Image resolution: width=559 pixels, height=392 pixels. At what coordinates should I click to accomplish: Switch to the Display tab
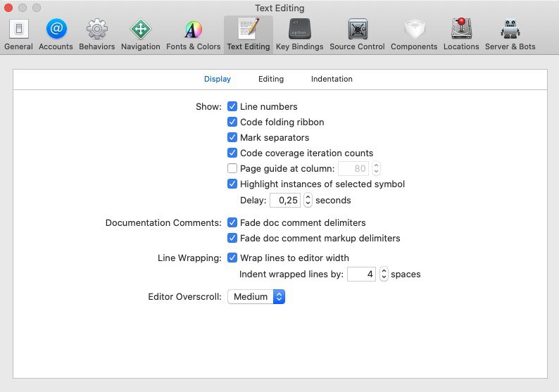pos(218,79)
